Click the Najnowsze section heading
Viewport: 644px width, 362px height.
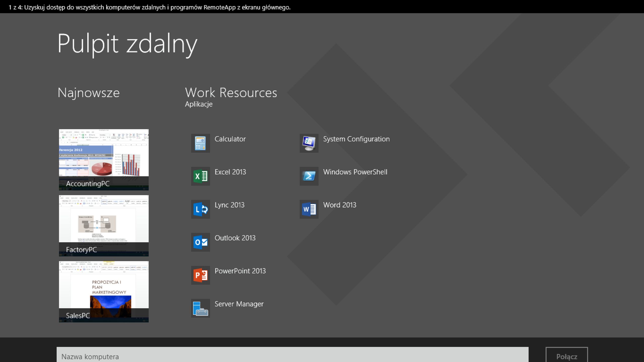pyautogui.click(x=89, y=93)
